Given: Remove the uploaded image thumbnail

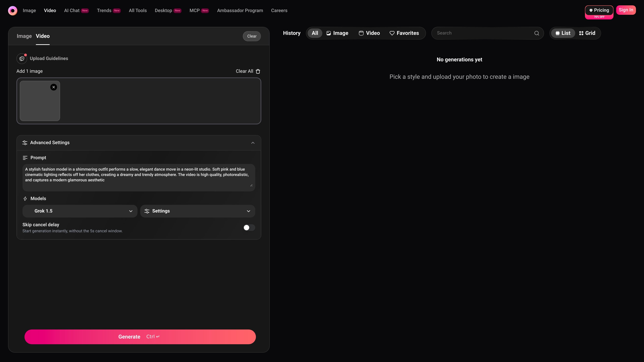Looking at the screenshot, I should pos(53,87).
